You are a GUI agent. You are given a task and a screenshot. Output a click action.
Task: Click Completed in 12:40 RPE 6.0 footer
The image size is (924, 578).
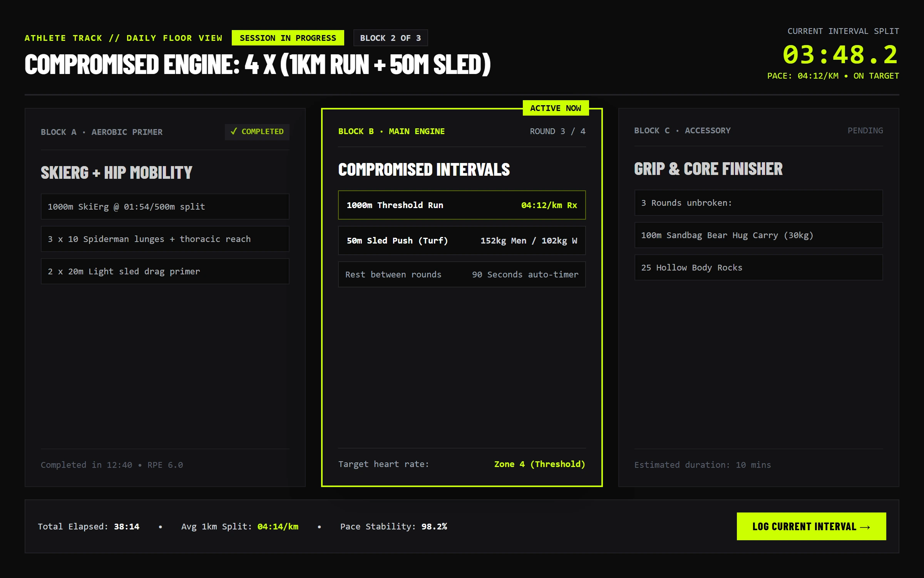[112, 465]
